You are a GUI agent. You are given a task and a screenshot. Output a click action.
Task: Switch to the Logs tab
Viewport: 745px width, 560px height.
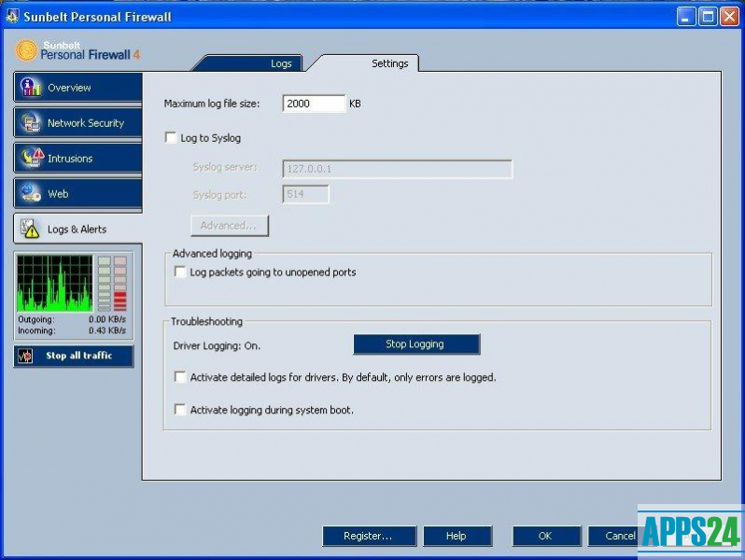coord(280,63)
